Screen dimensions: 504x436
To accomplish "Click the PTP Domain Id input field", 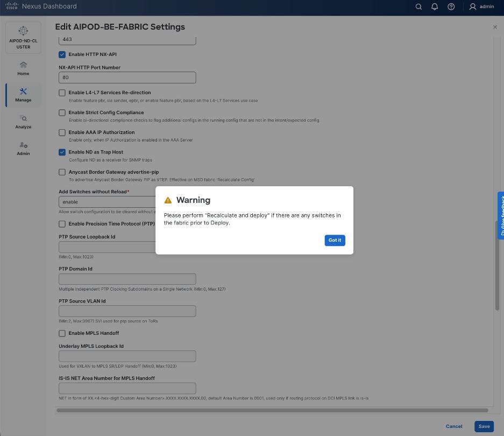I will click(127, 279).
